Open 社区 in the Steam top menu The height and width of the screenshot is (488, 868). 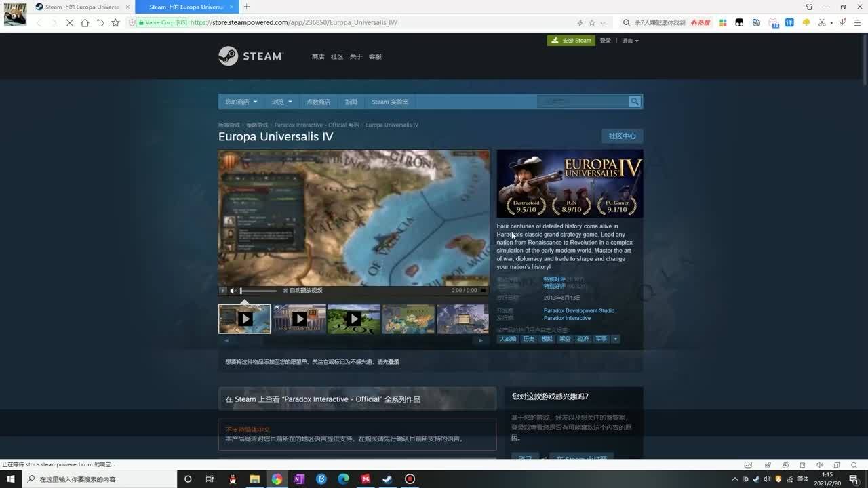tap(337, 57)
